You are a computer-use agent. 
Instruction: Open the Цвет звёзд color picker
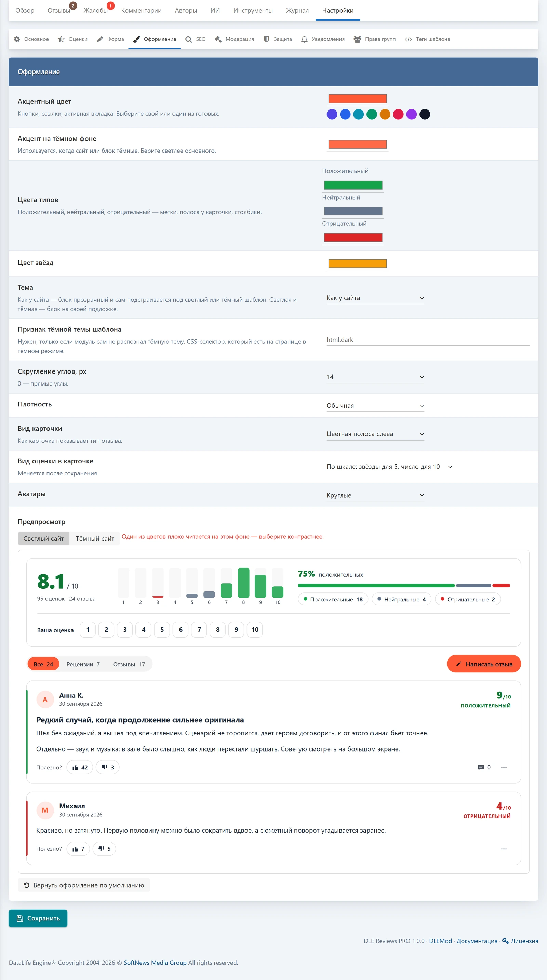click(357, 264)
